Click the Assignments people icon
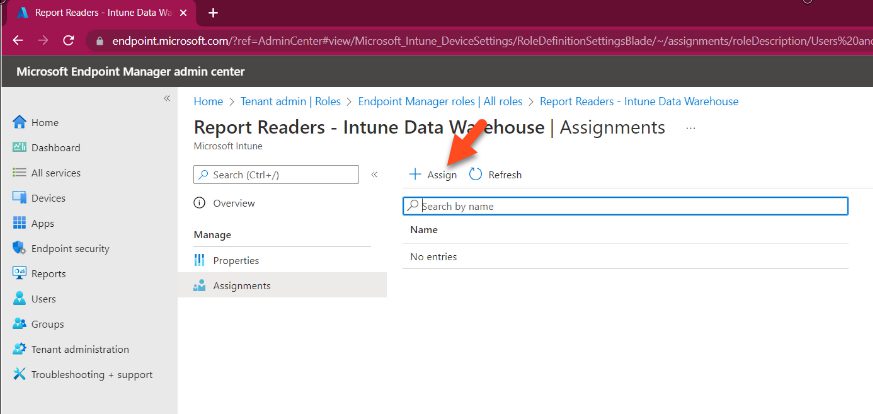This screenshot has width=873, height=414. [199, 285]
